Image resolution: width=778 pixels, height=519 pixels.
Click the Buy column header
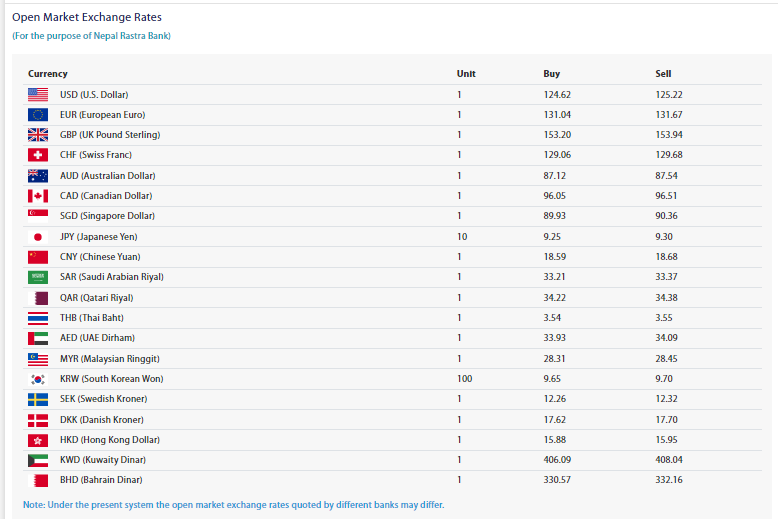[x=551, y=74]
